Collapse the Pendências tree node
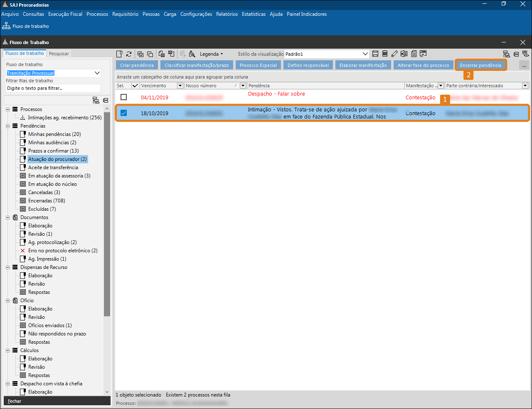 pyautogui.click(x=8, y=126)
